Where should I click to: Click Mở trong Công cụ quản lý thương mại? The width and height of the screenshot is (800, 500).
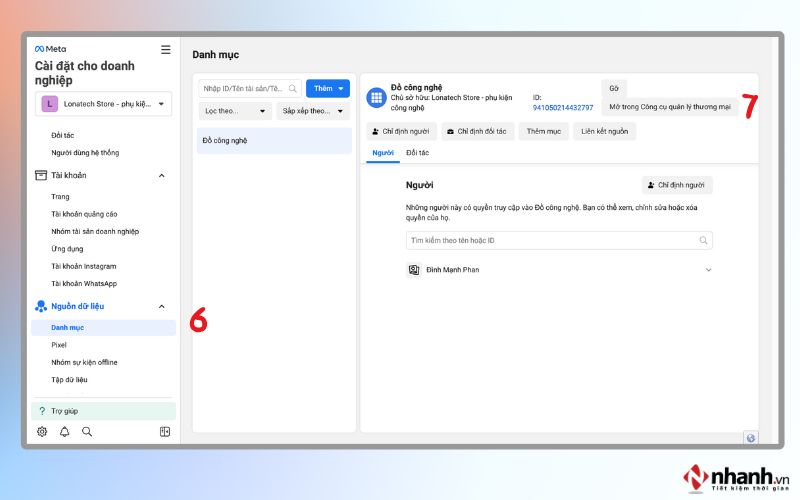coord(670,107)
